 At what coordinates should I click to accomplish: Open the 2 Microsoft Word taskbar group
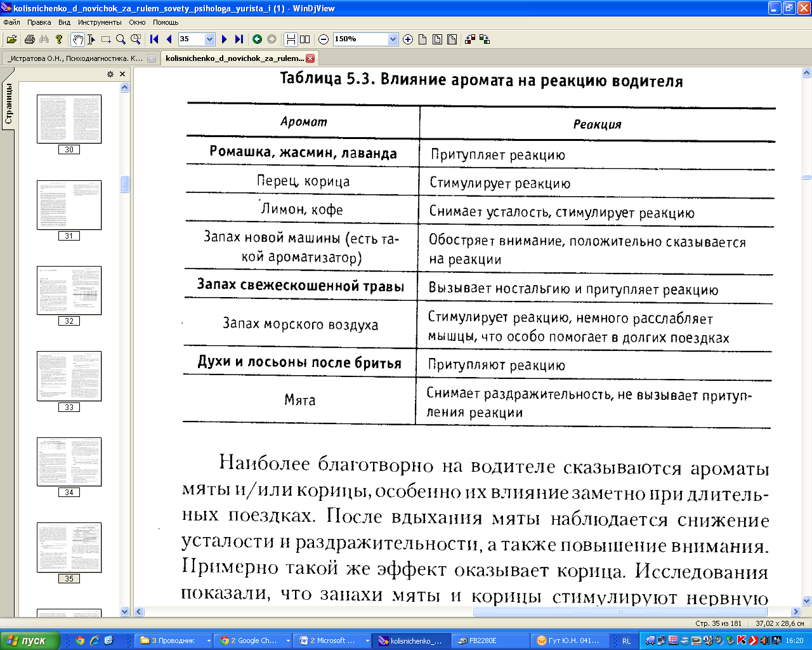[x=333, y=640]
